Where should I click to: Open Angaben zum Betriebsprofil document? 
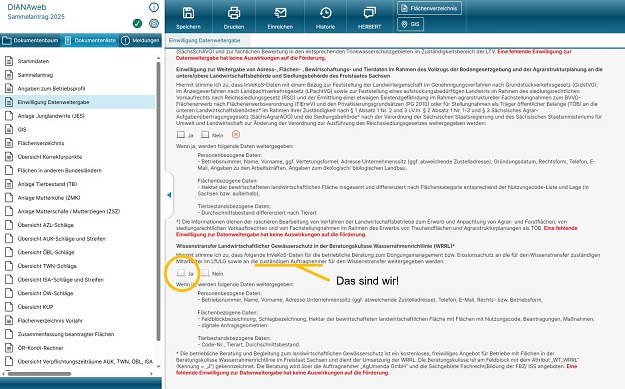(x=51, y=88)
